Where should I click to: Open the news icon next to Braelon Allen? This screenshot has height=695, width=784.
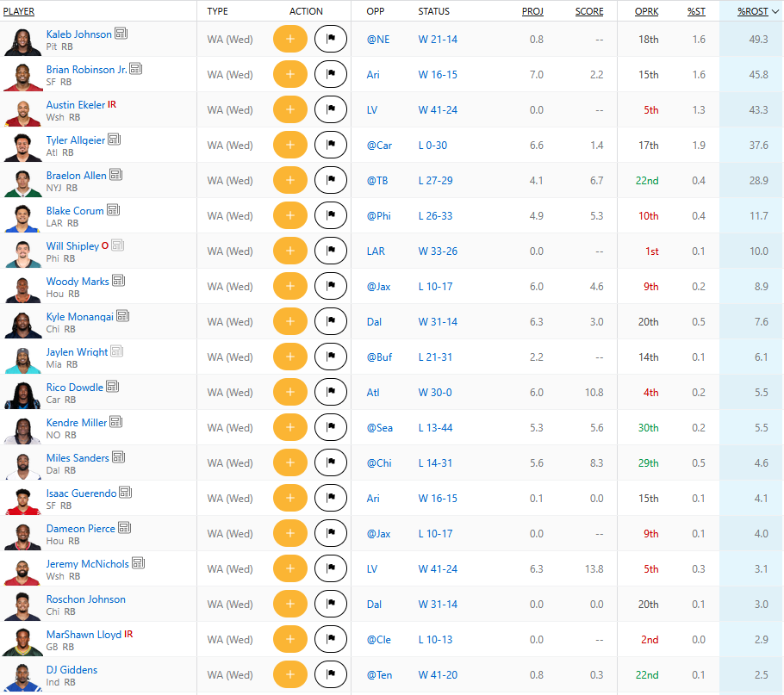coord(116,175)
